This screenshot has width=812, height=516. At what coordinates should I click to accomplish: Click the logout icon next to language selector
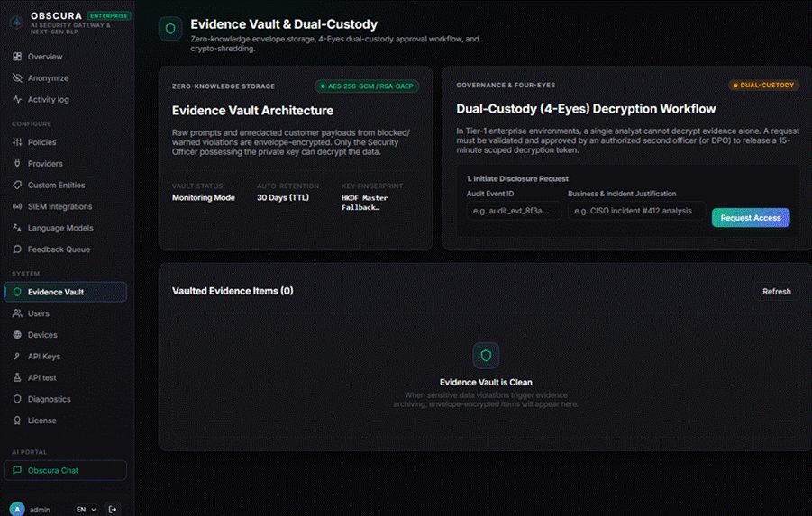point(113,510)
